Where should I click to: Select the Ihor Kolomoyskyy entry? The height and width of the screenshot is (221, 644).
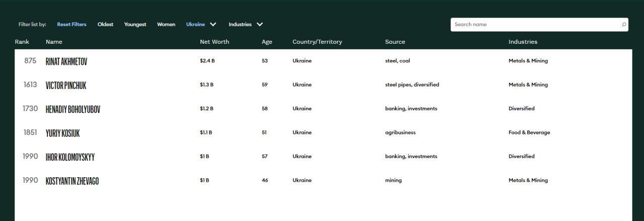(x=70, y=157)
